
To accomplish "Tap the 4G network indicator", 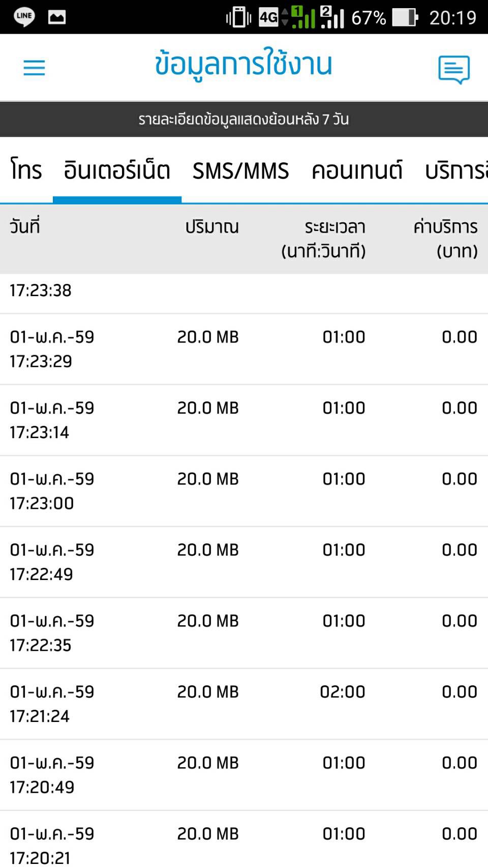I will [x=269, y=17].
